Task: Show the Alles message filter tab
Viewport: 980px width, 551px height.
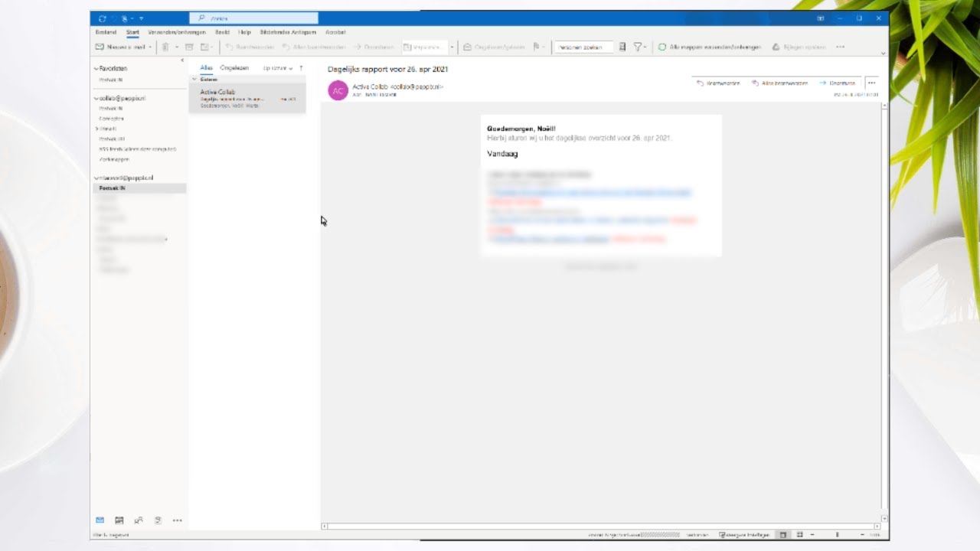Action: 206,68
